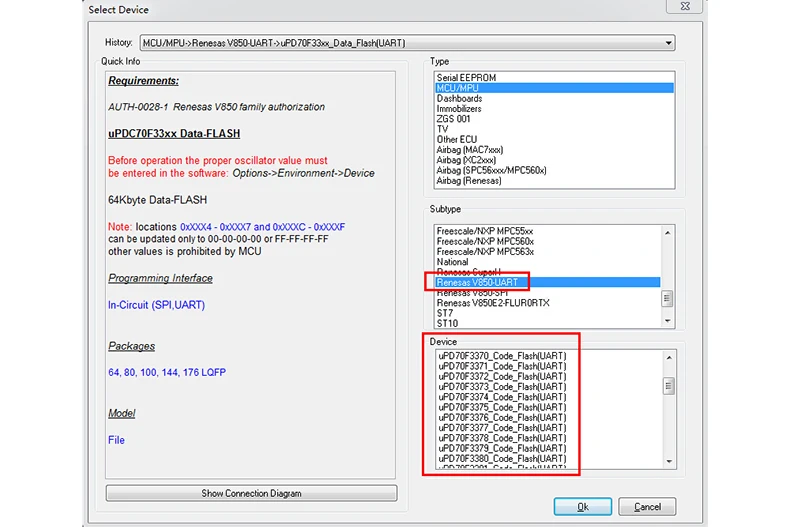Click the Device list scrollbar thumb
The width and height of the screenshot is (790, 527).
click(669, 386)
